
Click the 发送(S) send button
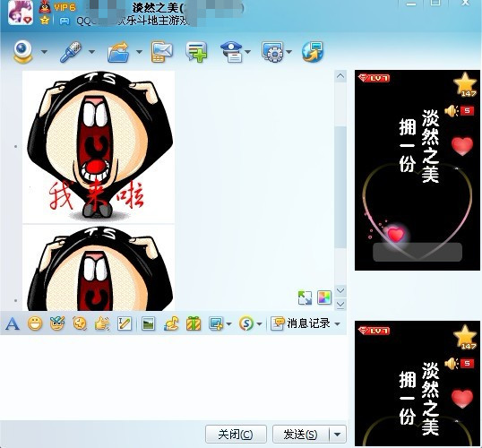pos(301,435)
